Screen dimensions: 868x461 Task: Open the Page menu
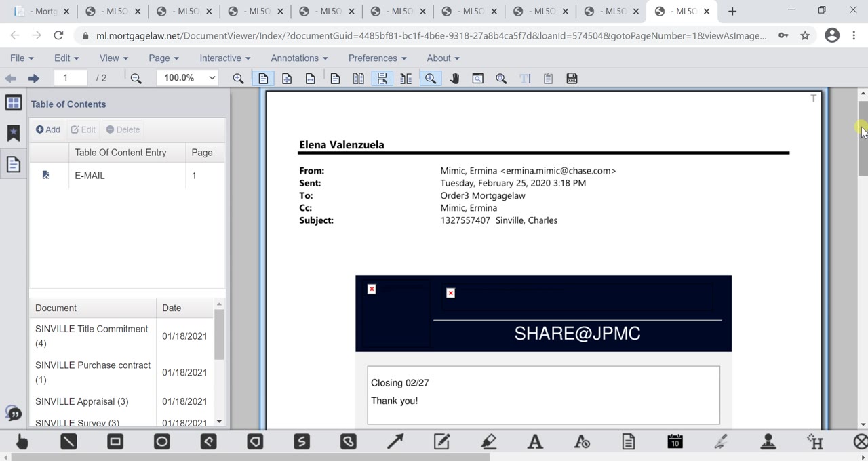pos(163,58)
